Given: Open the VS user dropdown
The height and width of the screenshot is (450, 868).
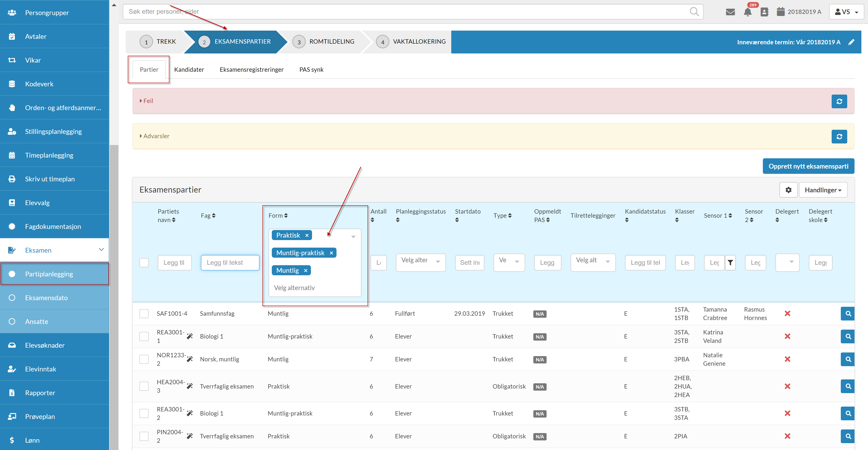Looking at the screenshot, I should 846,12.
